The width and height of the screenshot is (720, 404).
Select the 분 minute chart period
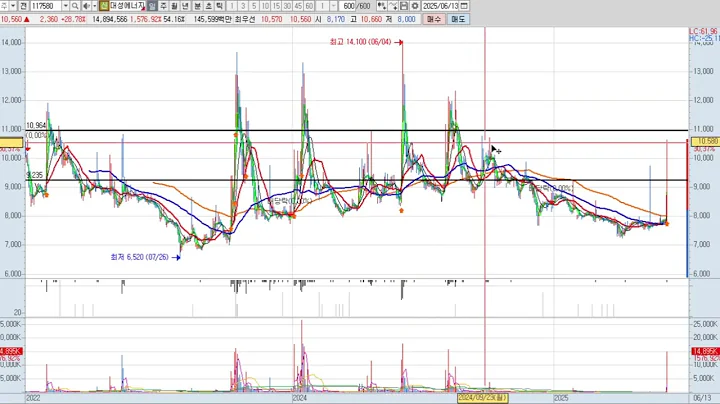tap(197, 6)
